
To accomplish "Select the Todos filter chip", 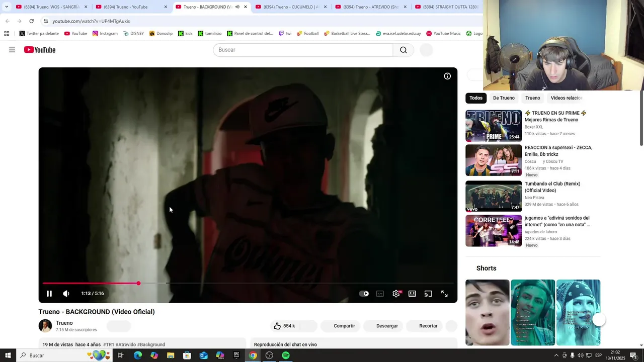I will coord(476,98).
